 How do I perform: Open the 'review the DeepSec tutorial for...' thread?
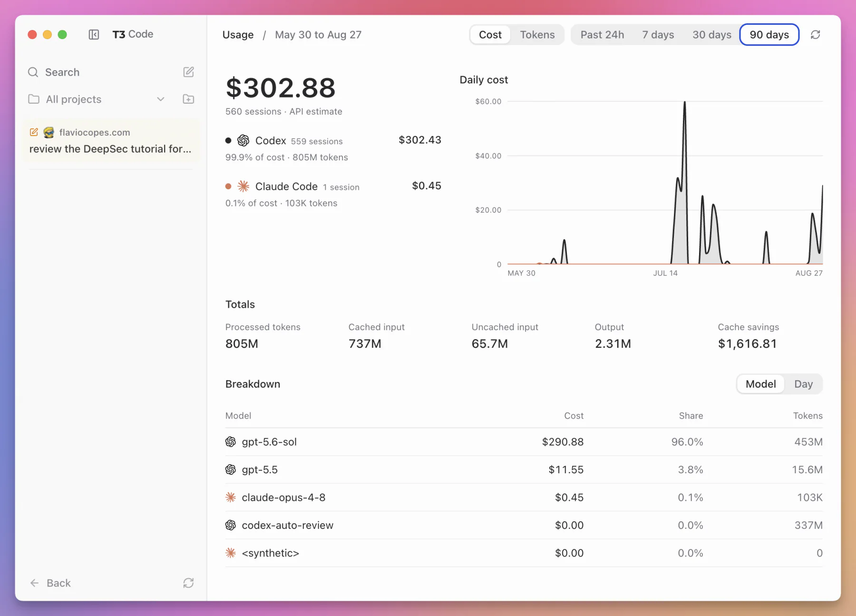pyautogui.click(x=110, y=141)
